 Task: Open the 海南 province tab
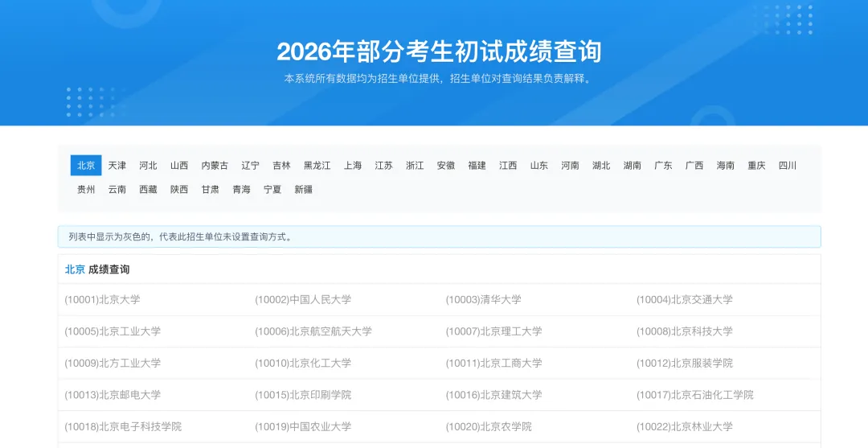point(725,165)
